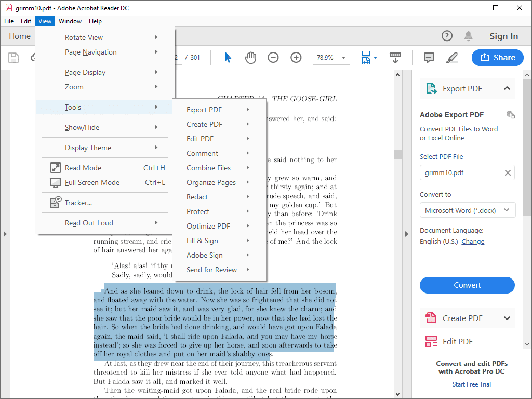
Task: Open Show/Hide submenu
Action: pyautogui.click(x=105, y=127)
